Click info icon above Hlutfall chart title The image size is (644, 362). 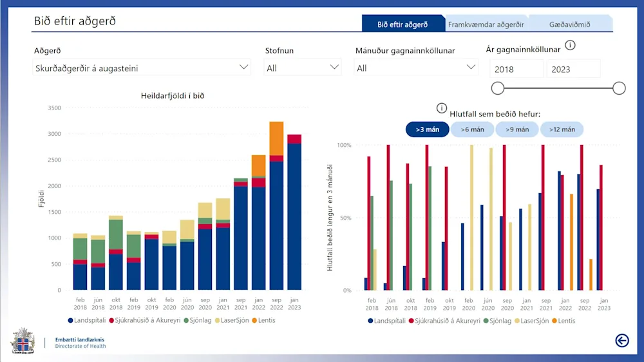tap(442, 108)
